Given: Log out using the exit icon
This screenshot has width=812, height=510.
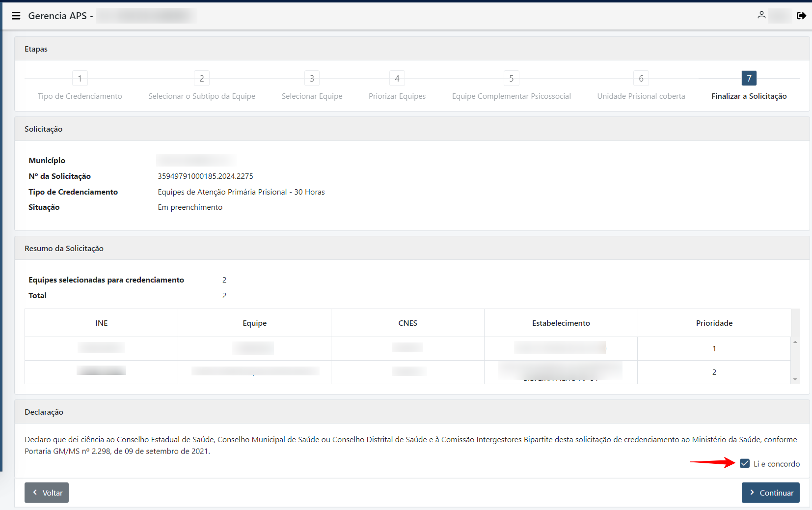Looking at the screenshot, I should (801, 16).
